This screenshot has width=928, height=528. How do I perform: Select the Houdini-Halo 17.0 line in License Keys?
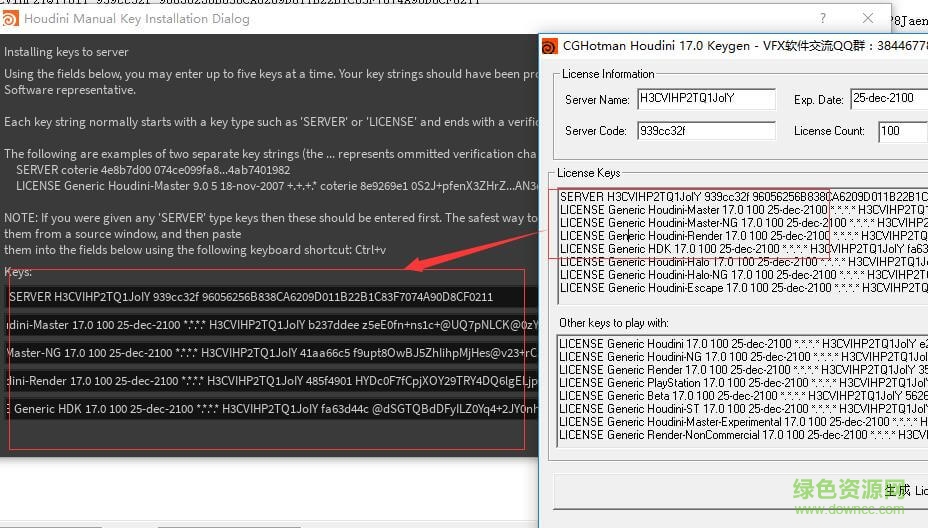[x=743, y=262]
